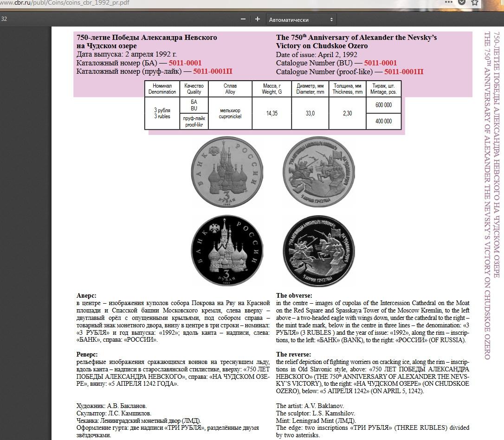Image resolution: width=504 pixels, height=440 pixels.
Task: Click the 'Тираж, шт. Mintage, pcs.' table header
Action: click(383, 89)
